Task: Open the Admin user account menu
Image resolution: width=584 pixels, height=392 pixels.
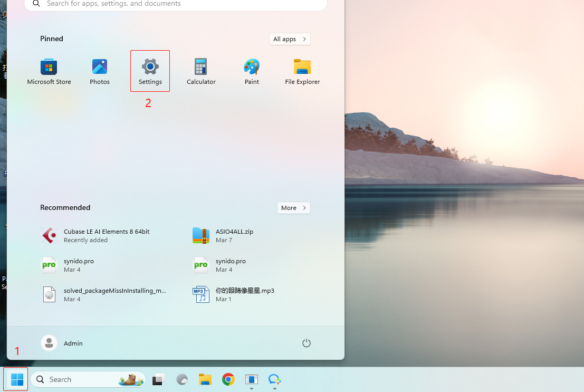Action: coord(62,343)
